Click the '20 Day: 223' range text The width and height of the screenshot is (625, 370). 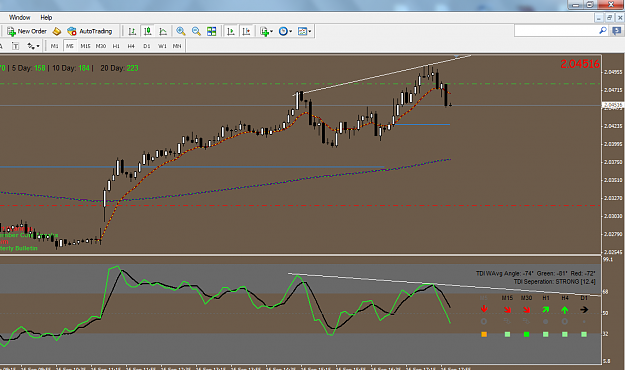119,68
